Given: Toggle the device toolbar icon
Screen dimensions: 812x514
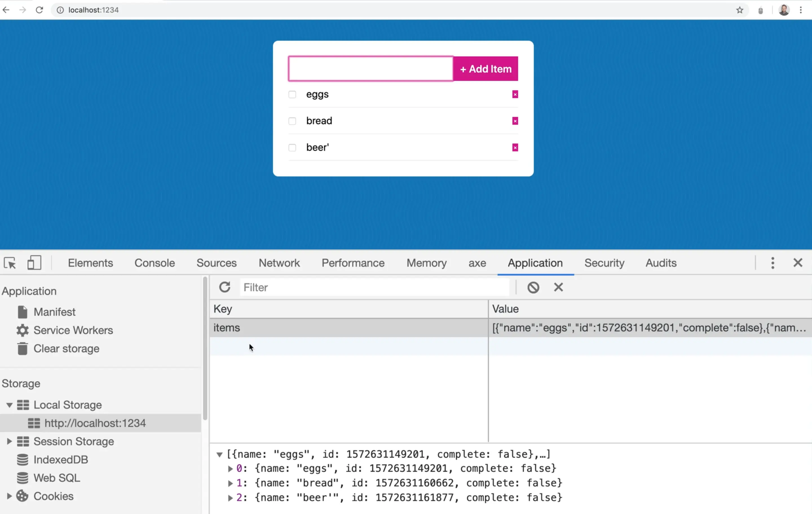Looking at the screenshot, I should 34,263.
